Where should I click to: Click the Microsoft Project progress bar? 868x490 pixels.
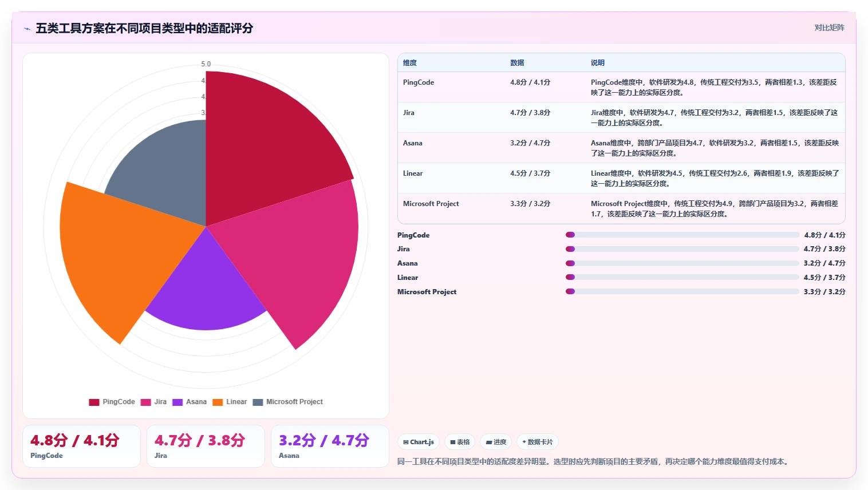pos(682,291)
